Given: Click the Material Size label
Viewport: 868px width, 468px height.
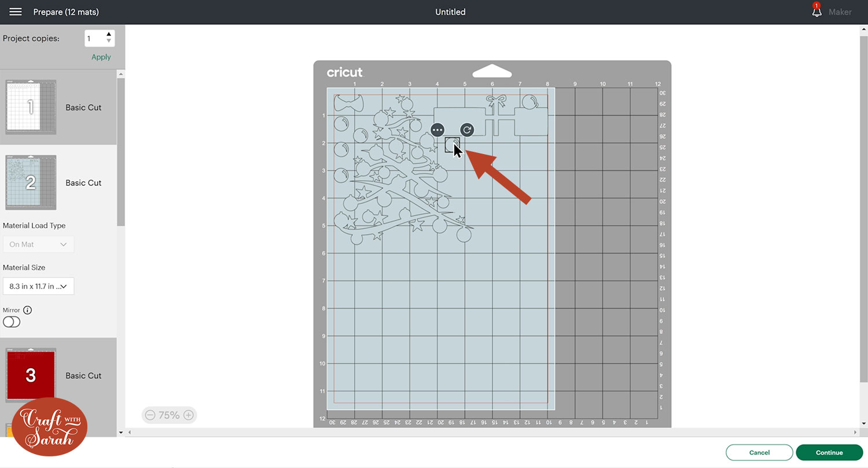Looking at the screenshot, I should 24,268.
